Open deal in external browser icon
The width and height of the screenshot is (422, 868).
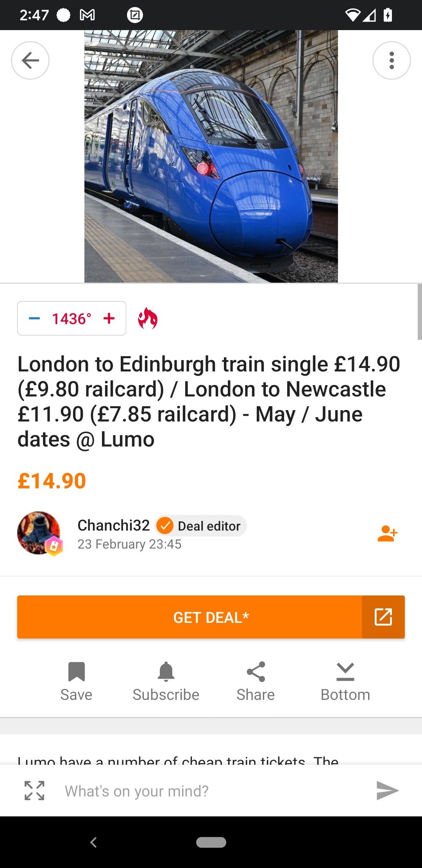(x=383, y=617)
